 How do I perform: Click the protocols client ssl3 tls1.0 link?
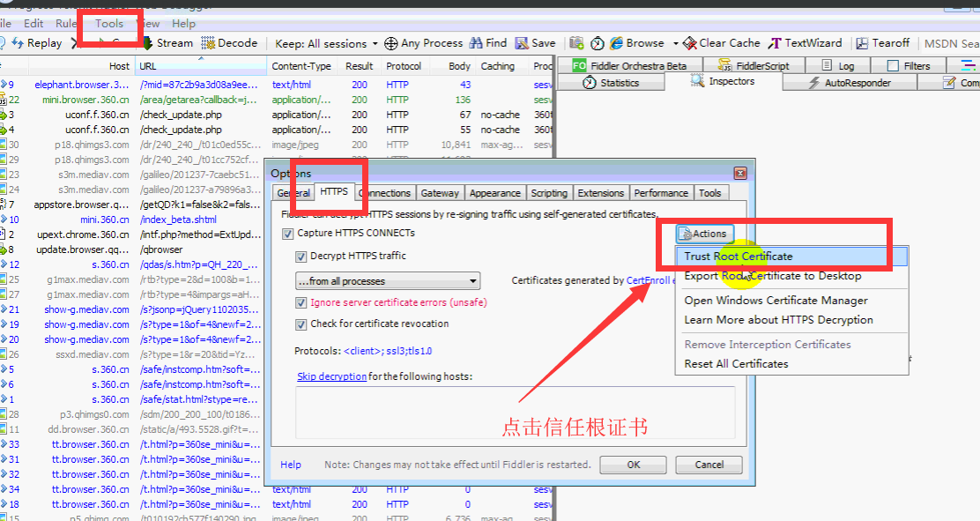point(388,351)
